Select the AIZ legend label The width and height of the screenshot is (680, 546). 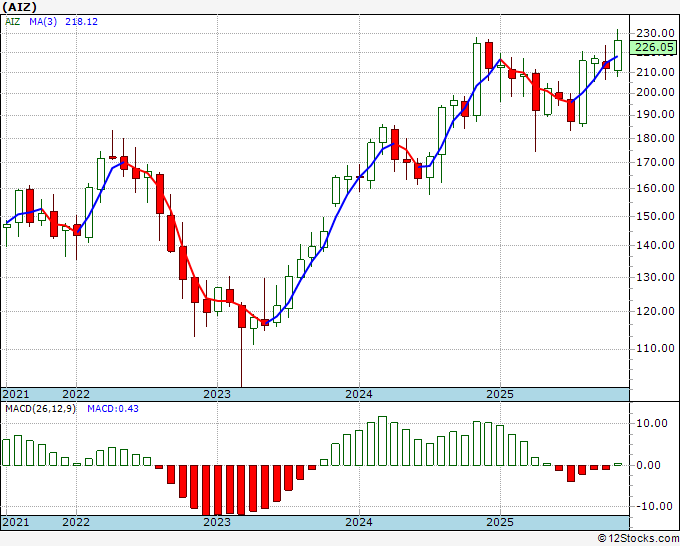pos(13,21)
